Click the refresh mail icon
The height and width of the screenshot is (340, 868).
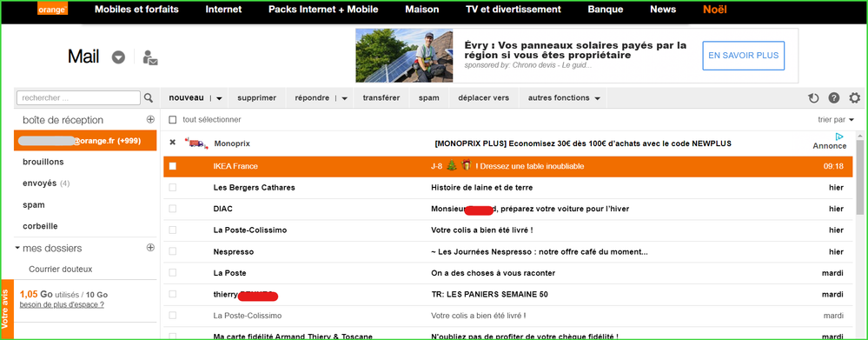click(x=813, y=98)
